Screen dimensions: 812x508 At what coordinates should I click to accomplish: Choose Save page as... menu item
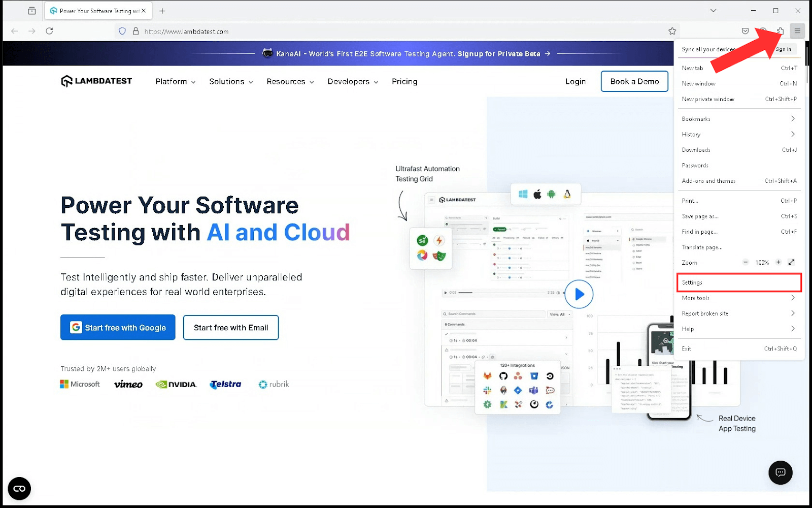738,216
